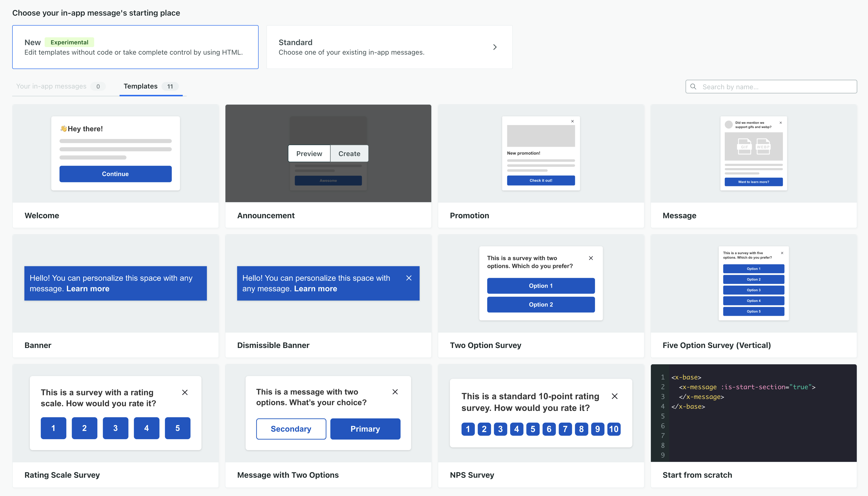Screen dimensions: 868x496
Task: Click the 11 count badge on Templates
Action: [x=170, y=87]
